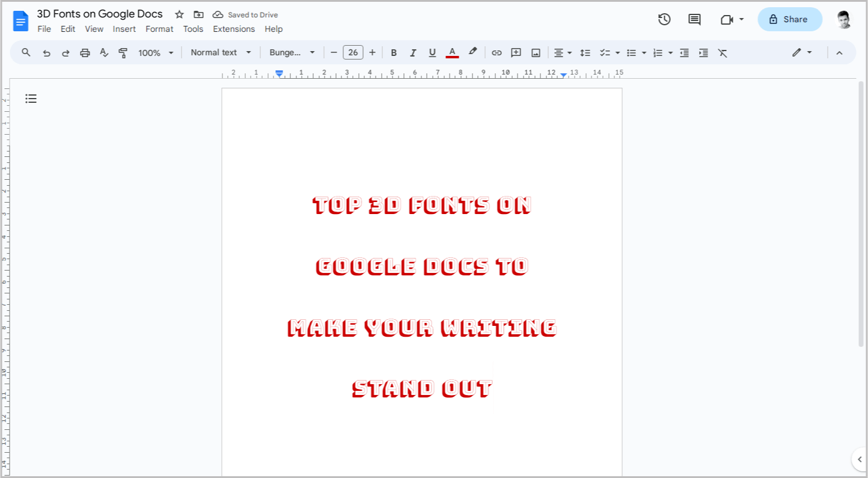
Task: Open the zoom 100% dropdown
Action: [x=156, y=53]
